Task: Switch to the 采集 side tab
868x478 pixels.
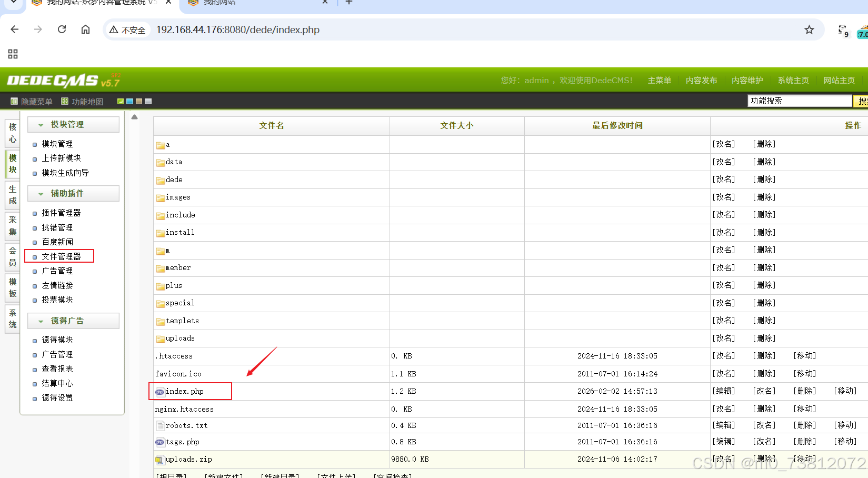Action: (13, 226)
